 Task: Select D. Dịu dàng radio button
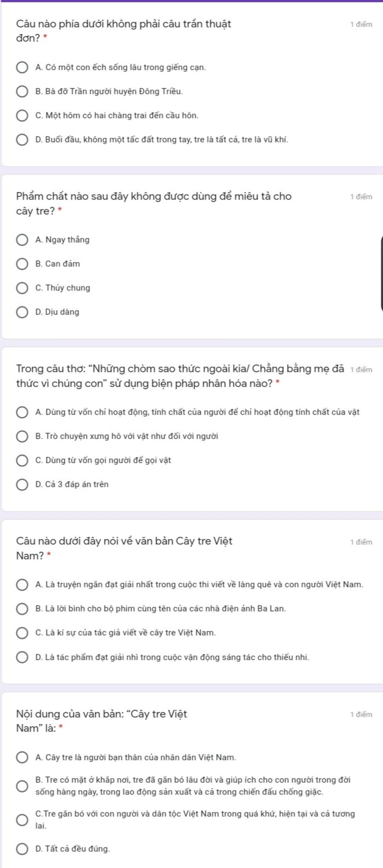point(22,312)
